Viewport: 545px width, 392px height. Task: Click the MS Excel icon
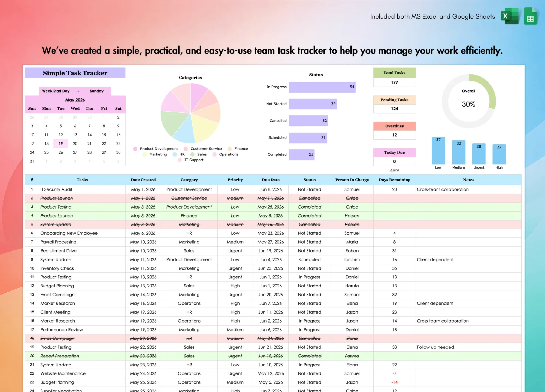tap(510, 16)
